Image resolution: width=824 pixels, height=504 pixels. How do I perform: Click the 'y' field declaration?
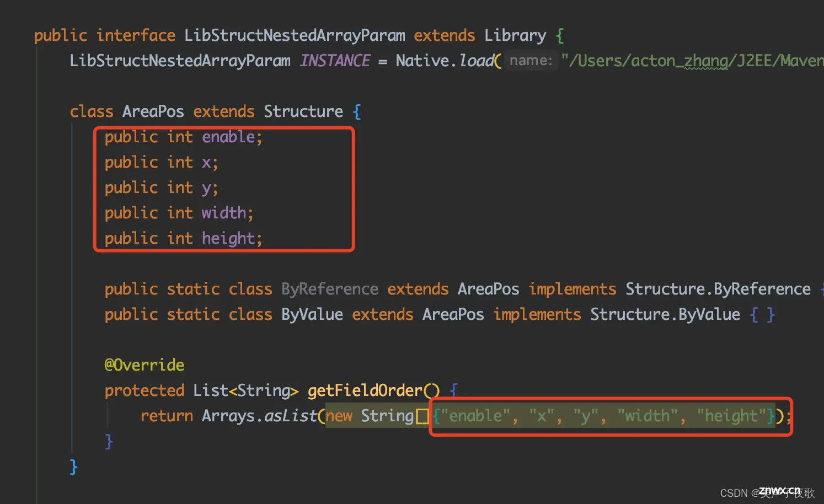point(162,187)
